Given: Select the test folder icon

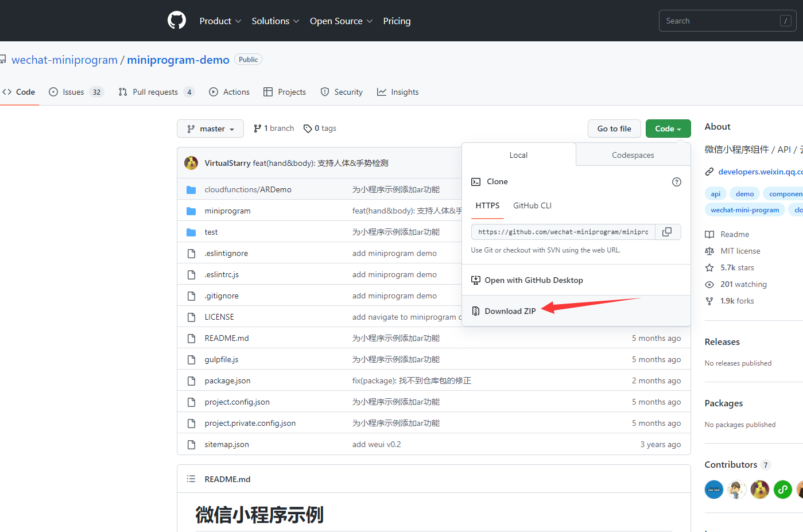Looking at the screenshot, I should click(191, 232).
